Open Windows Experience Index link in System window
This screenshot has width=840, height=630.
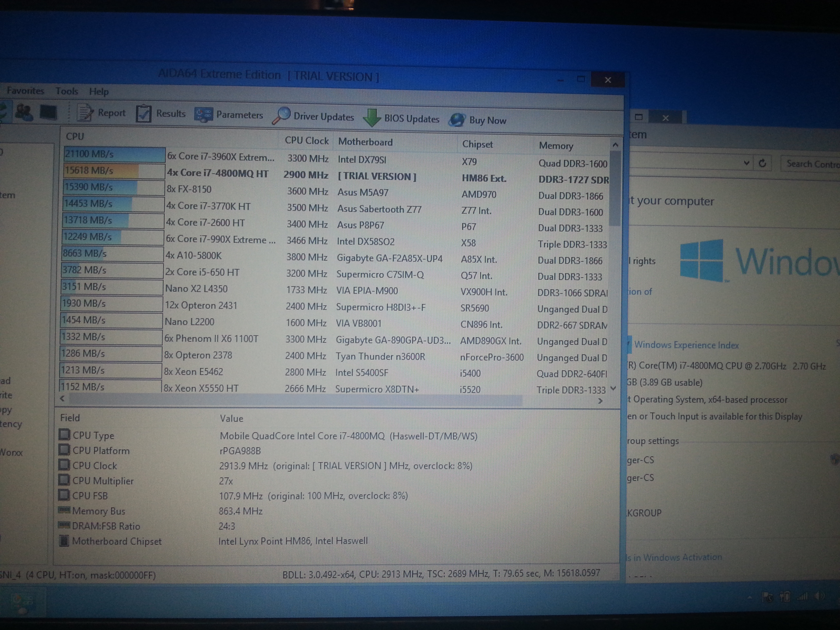tap(686, 345)
